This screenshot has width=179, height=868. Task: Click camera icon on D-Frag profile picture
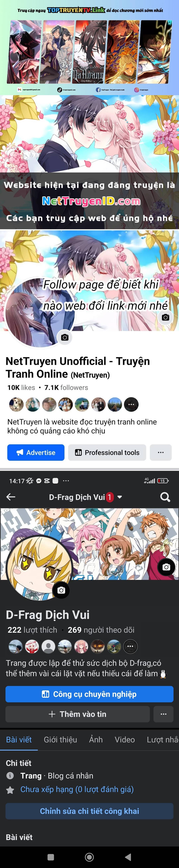click(61, 590)
